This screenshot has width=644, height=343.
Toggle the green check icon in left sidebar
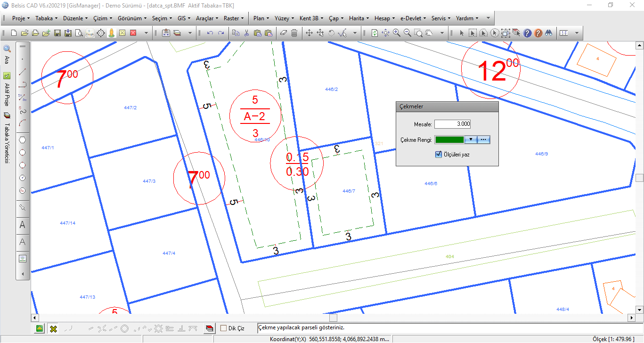(x=7, y=75)
